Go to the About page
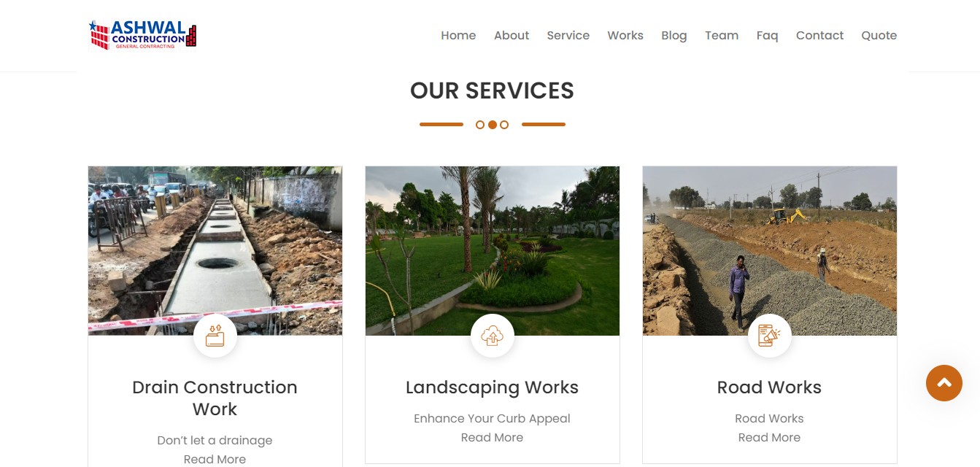 pyautogui.click(x=512, y=35)
